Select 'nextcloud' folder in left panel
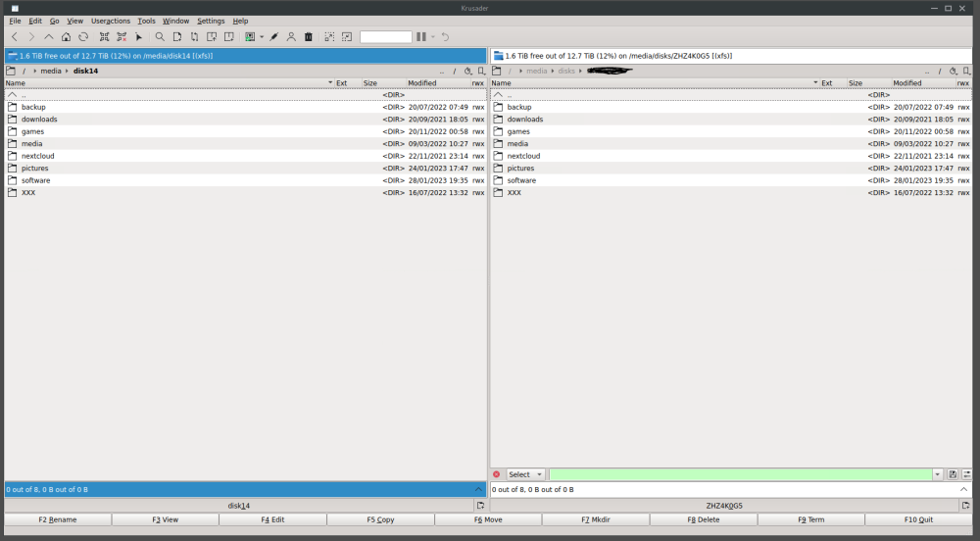 pyautogui.click(x=246, y=156)
